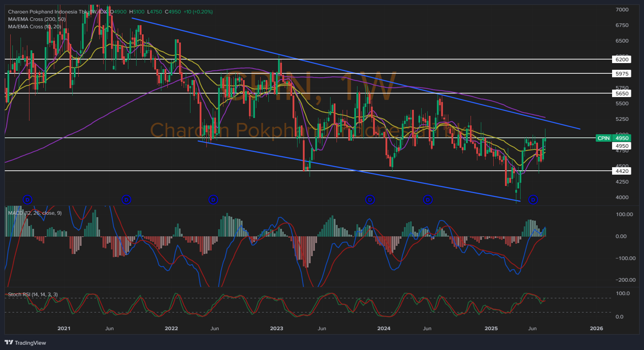Click −100.00 on the MACD scale
644x350 pixels.
[x=626, y=258]
